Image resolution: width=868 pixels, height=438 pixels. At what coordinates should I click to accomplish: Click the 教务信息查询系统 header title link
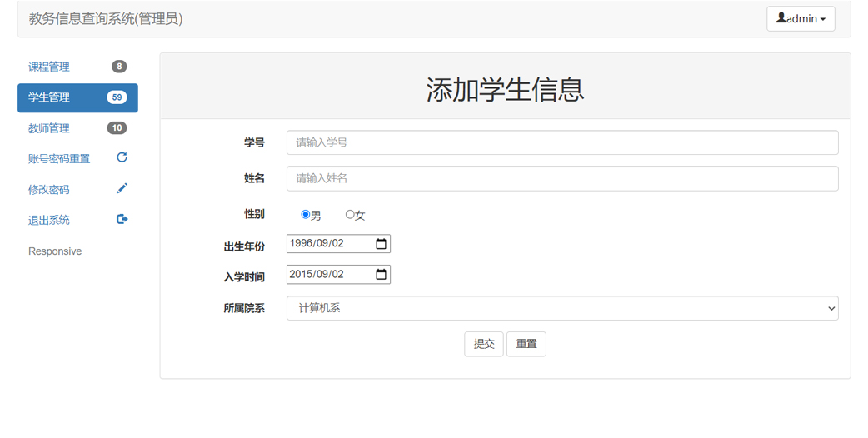(x=106, y=18)
